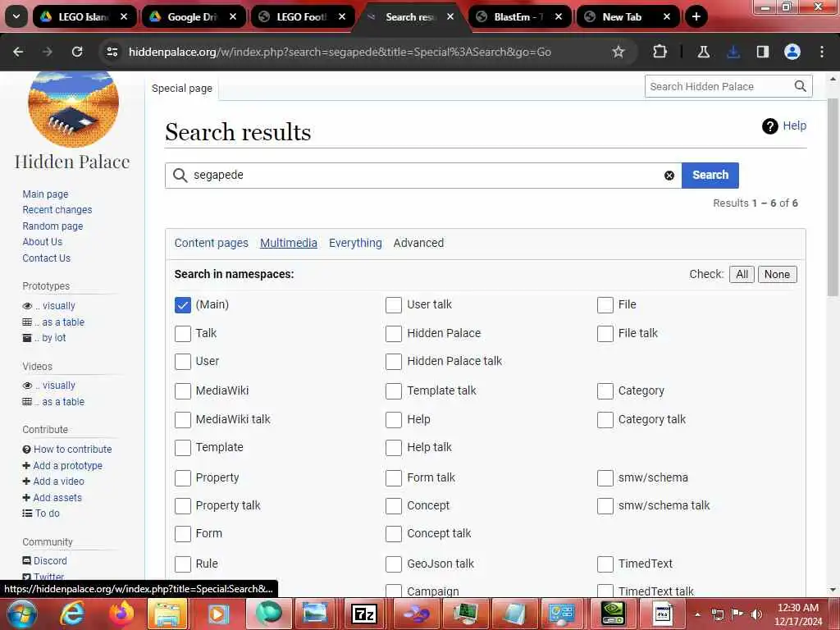840x630 pixels.
Task: Clear the segapede search text
Action: click(669, 176)
